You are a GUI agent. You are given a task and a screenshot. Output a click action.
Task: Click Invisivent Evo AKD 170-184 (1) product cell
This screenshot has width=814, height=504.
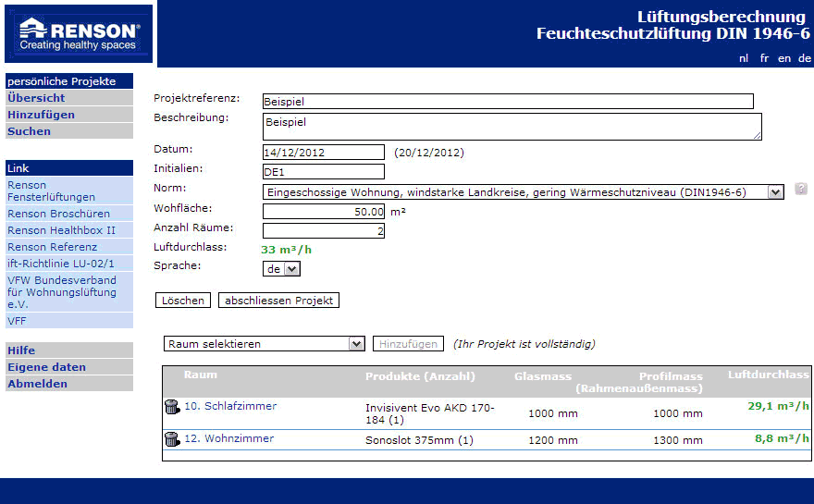[430, 413]
